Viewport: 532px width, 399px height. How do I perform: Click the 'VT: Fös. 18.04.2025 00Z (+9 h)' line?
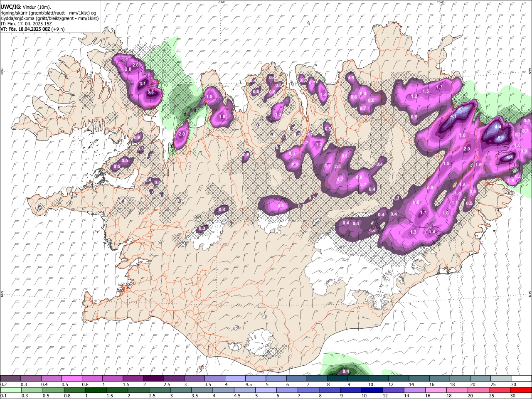pos(32,29)
